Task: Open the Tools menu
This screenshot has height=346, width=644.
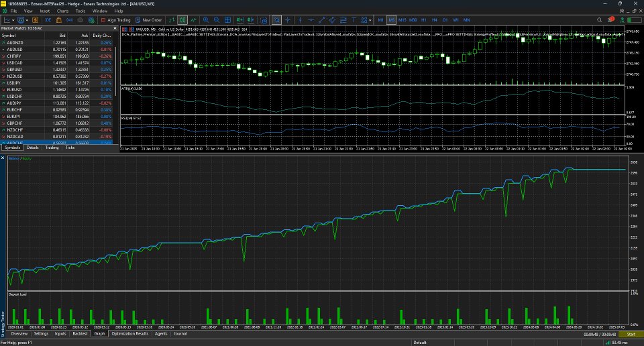Action: [x=80, y=11]
